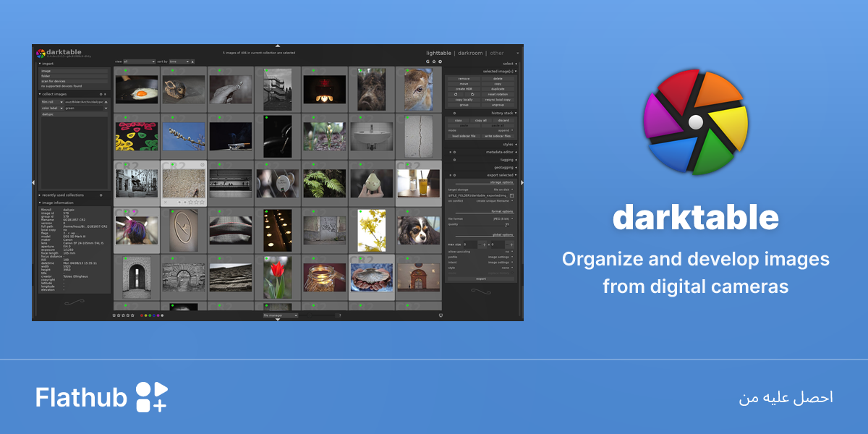
Task: Click the max size width input field
Action: click(470, 244)
